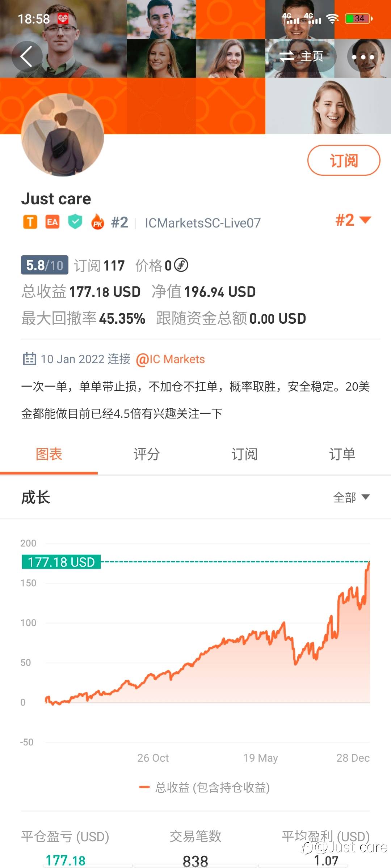Tap the calendar icon beside connection date
The height and width of the screenshot is (868, 391).
pos(29,359)
